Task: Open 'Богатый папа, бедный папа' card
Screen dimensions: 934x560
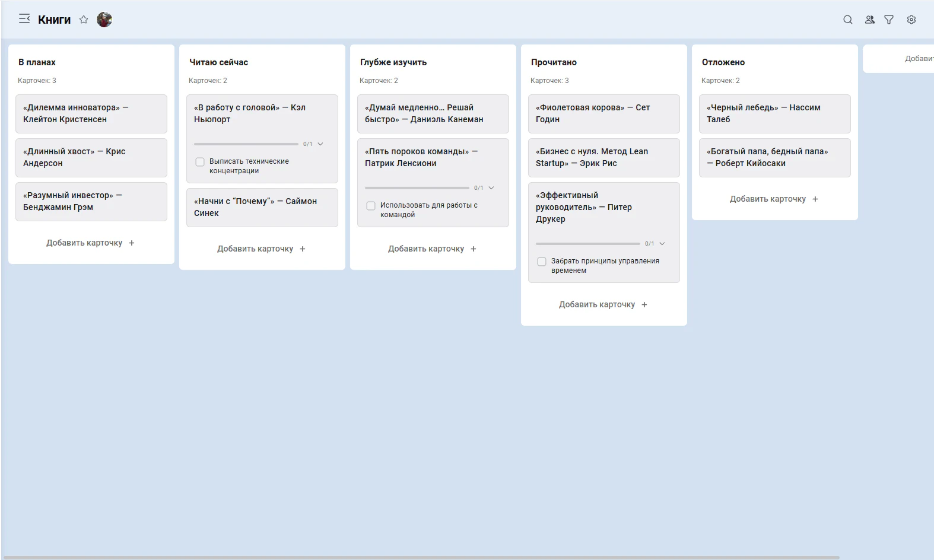Action: click(775, 158)
